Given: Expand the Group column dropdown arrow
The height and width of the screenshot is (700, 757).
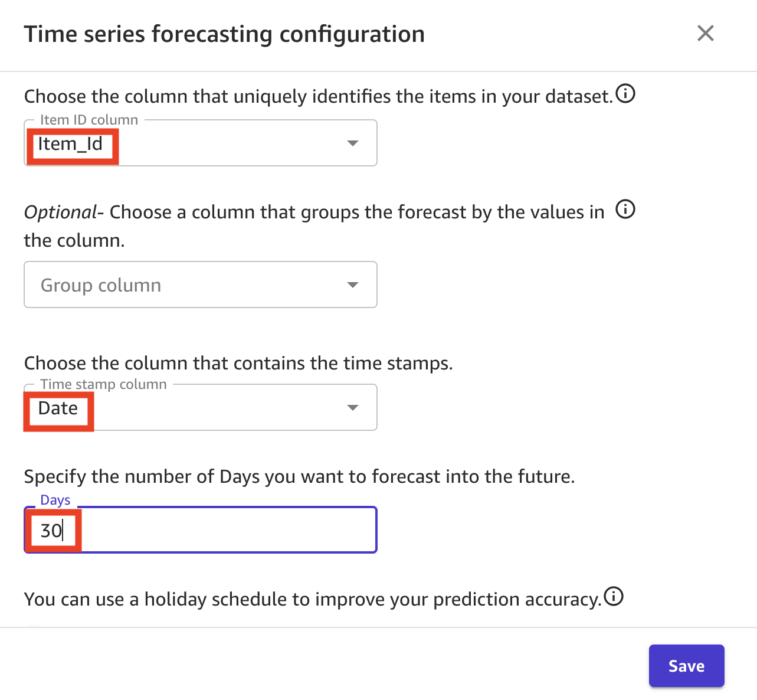Looking at the screenshot, I should tap(353, 285).
